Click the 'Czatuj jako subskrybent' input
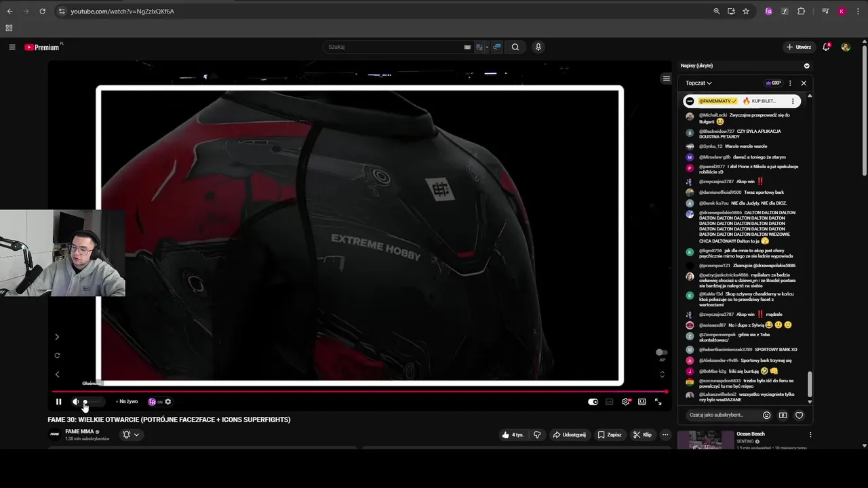 [722, 415]
